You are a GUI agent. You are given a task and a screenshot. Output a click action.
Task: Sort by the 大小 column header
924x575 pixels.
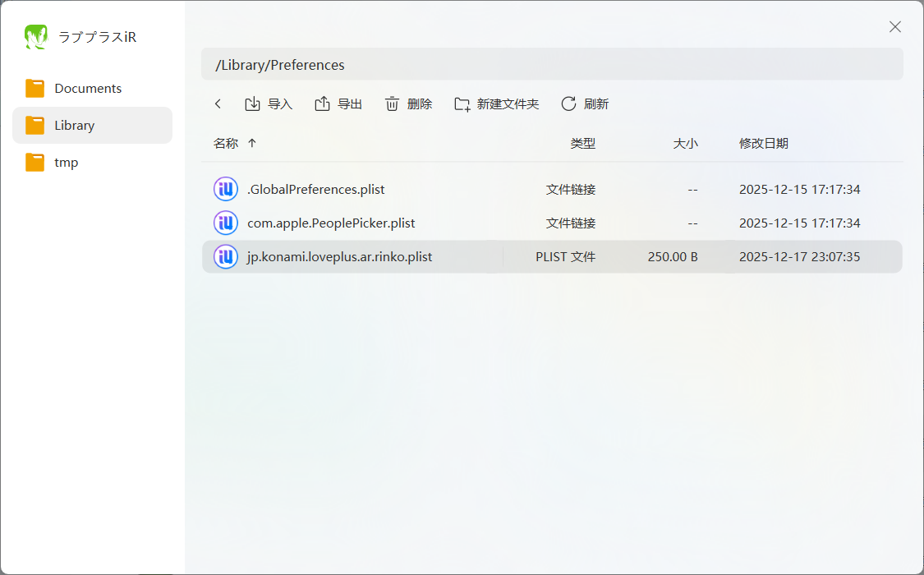[x=685, y=143]
